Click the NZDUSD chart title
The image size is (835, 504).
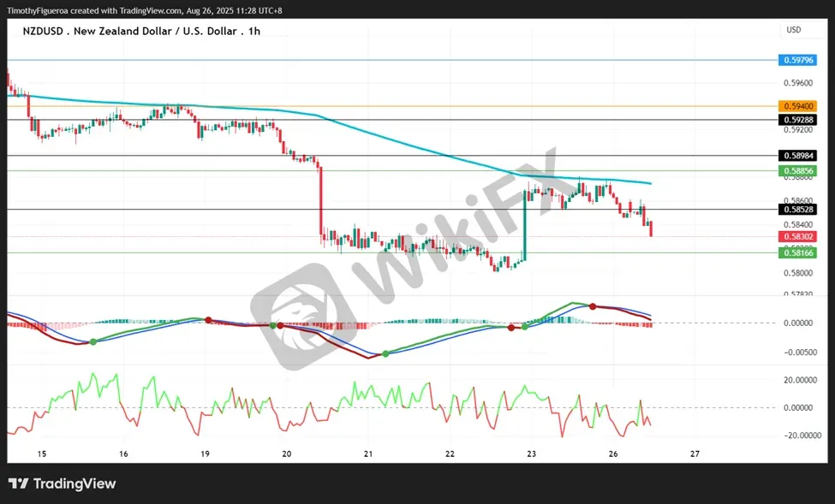click(x=141, y=31)
